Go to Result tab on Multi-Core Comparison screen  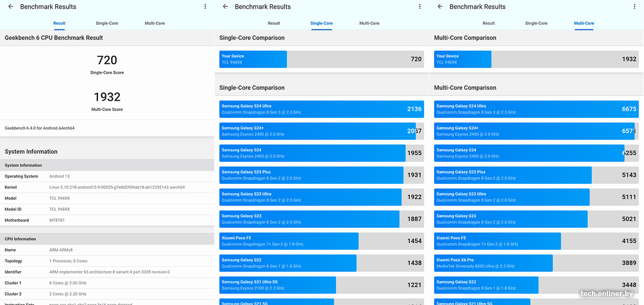click(488, 24)
